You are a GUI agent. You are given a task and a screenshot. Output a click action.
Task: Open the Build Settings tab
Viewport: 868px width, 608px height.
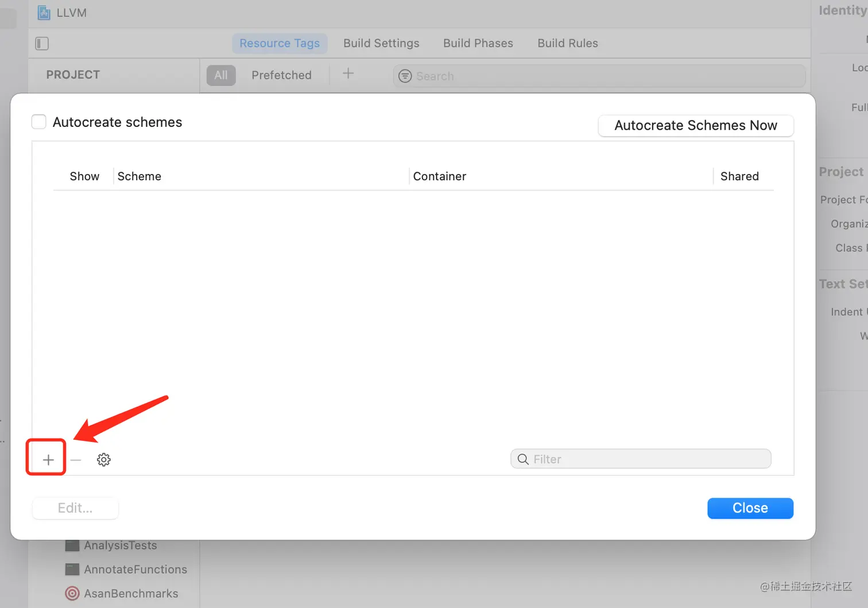pos(381,43)
